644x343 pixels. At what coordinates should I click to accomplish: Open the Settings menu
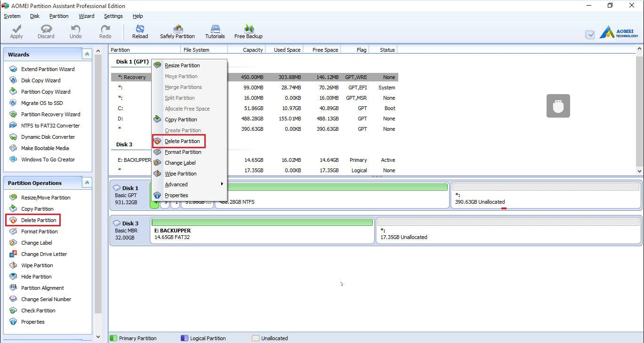click(x=113, y=16)
